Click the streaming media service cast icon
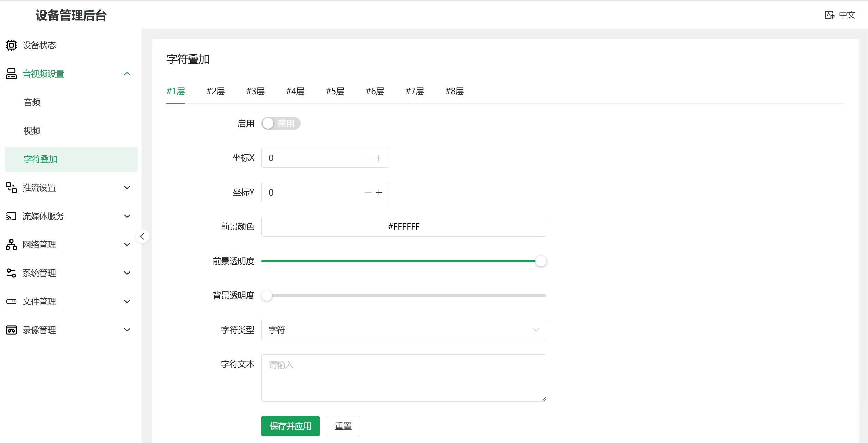Viewport: 868px width, 443px height. 11,216
